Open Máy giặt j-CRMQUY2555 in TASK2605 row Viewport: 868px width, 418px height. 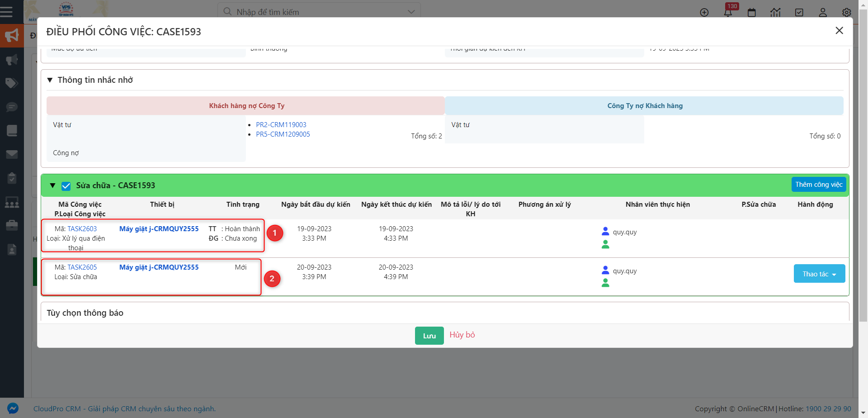pos(159,267)
